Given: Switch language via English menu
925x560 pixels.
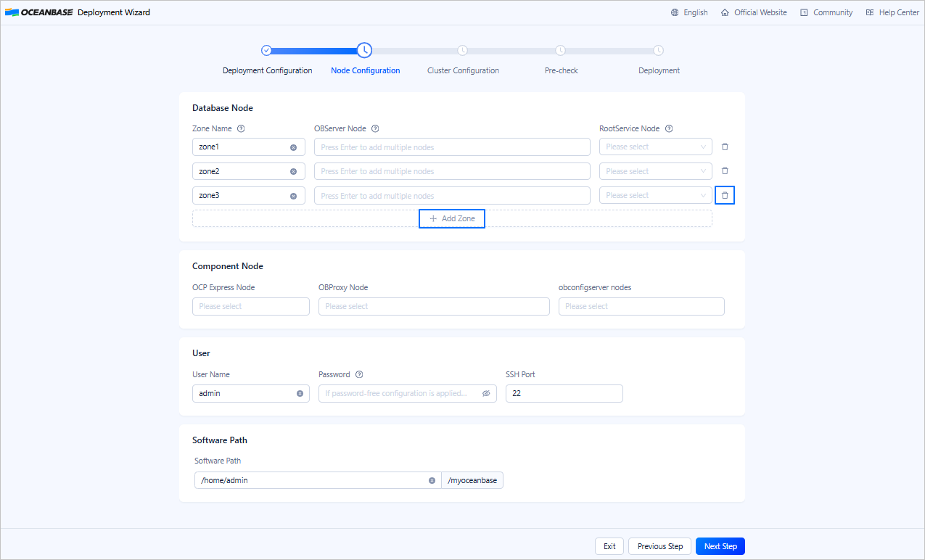Looking at the screenshot, I should tap(689, 12).
